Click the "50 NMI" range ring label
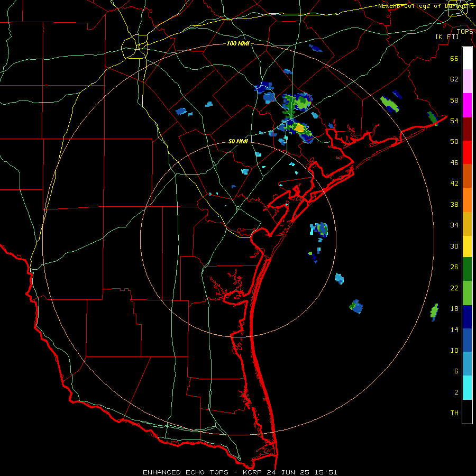Screen dimensions: 476x476 click(238, 141)
